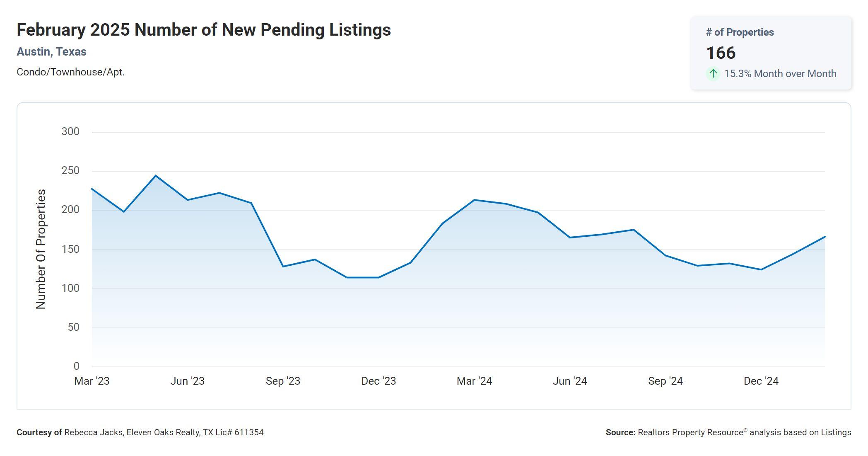Image resolution: width=868 pixels, height=456 pixels.
Task: Click the Condo/Townhouse/Apt. property type label
Action: (70, 72)
